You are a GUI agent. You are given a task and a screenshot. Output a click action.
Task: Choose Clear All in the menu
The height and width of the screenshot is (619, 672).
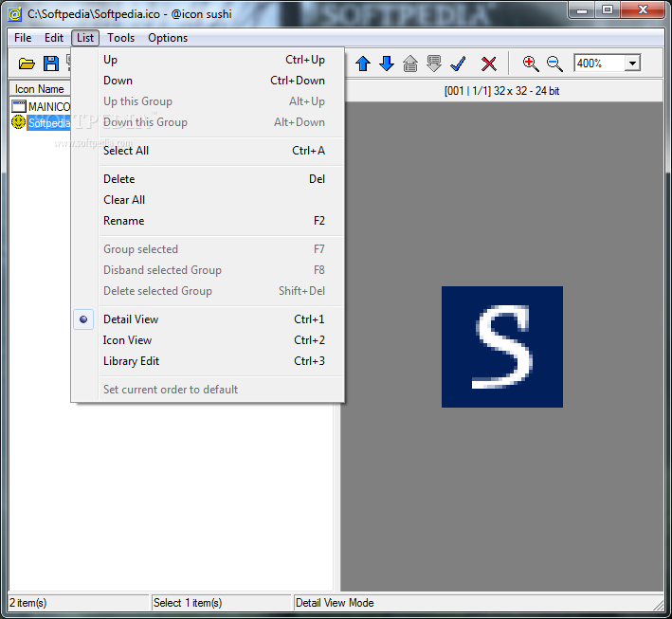click(x=208, y=200)
